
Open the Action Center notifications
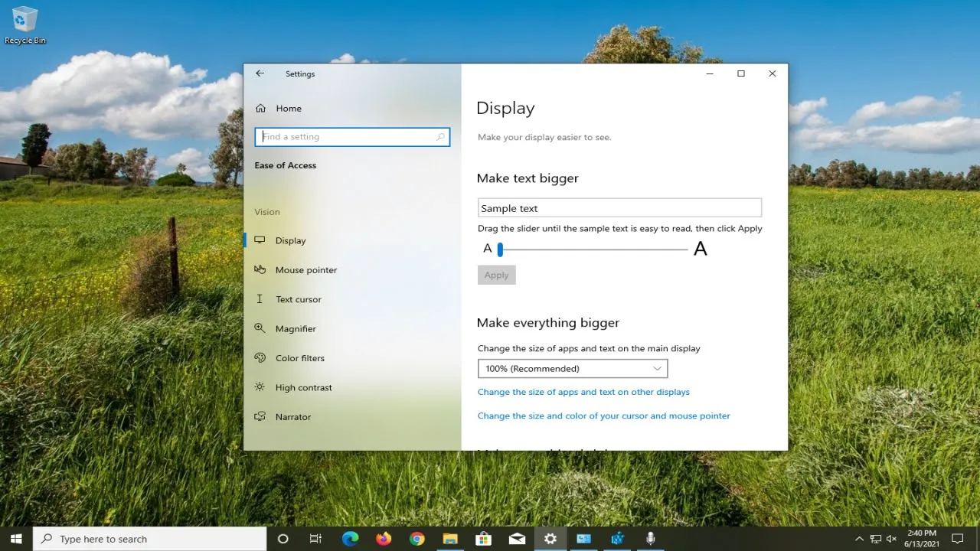(x=957, y=539)
